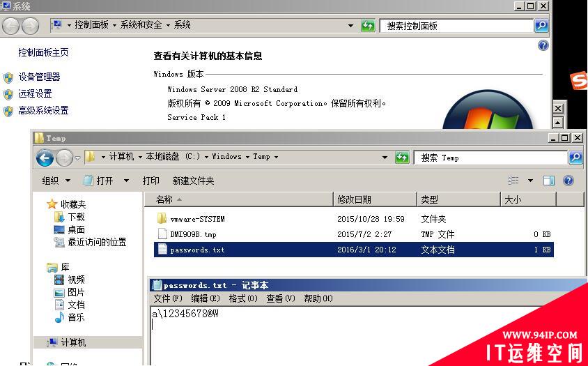Click help icon in System window
Screen dimensions: 588x366
[x=543, y=45]
